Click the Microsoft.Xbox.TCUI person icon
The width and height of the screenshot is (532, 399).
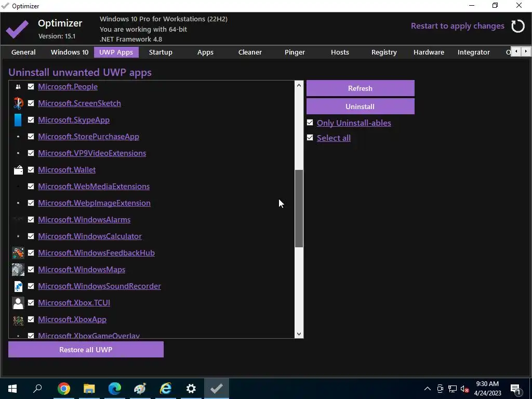(x=18, y=303)
